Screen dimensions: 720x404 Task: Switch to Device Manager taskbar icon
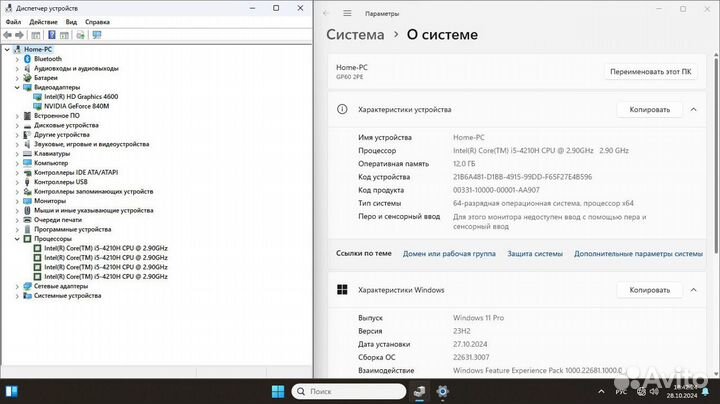(419, 392)
